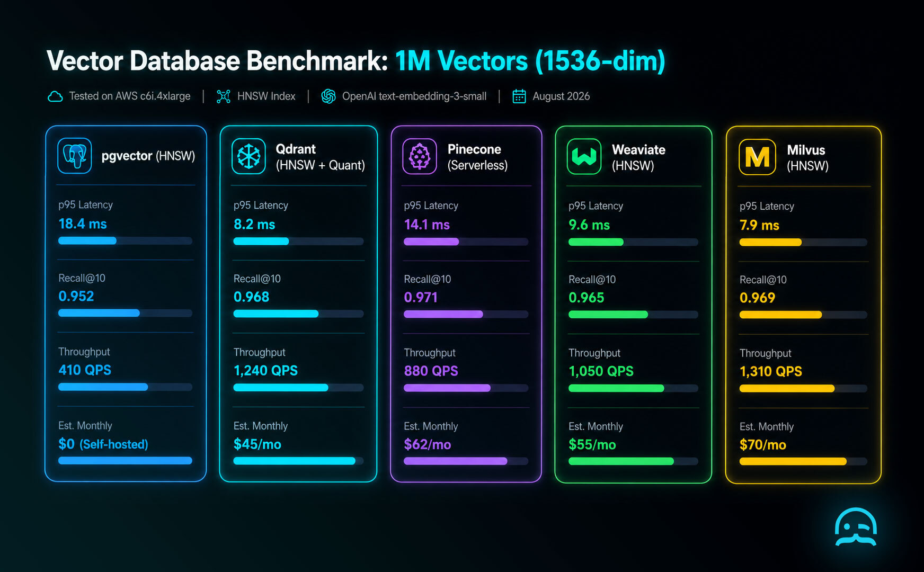Click the '1,050 QPS' throughput value
Screen dimensions: 924x572
point(601,372)
